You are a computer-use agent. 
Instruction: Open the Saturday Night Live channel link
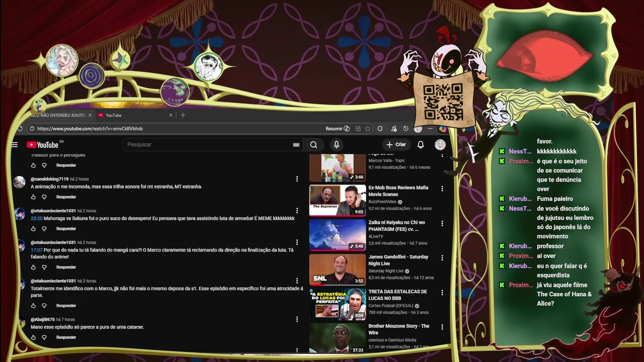386,271
